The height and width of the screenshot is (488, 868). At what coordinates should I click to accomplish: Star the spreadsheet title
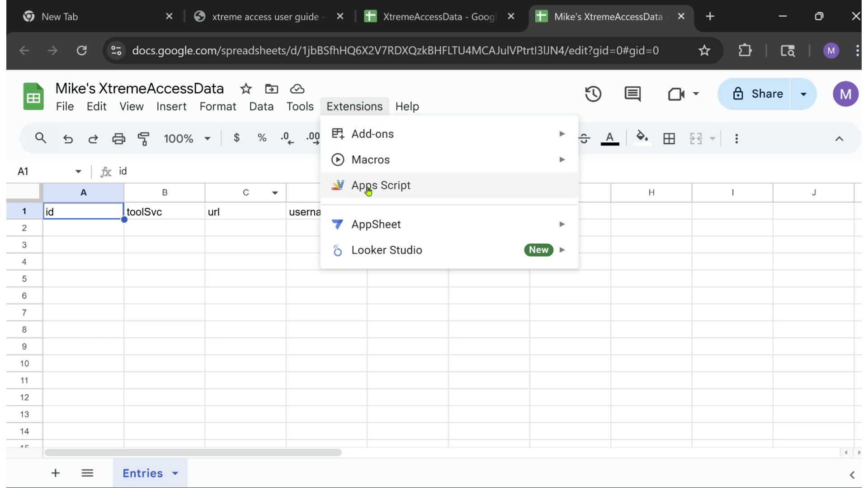pos(246,89)
